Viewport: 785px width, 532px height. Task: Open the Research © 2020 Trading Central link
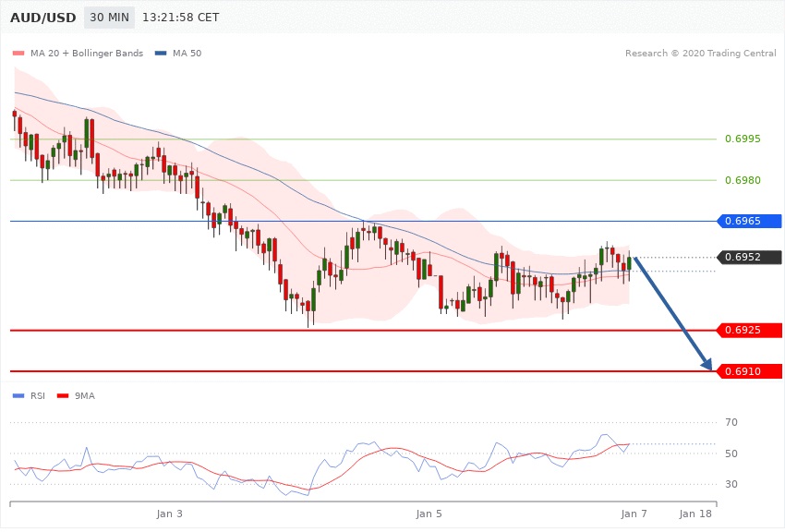point(700,54)
